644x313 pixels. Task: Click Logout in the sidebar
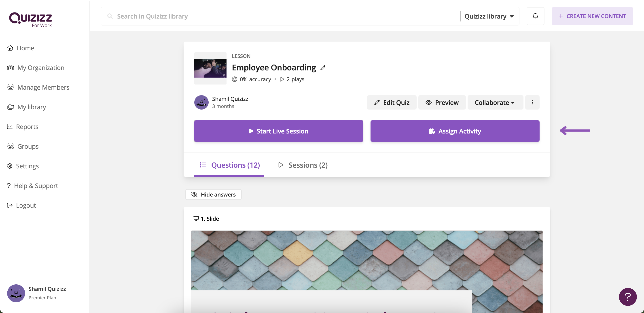tap(26, 205)
